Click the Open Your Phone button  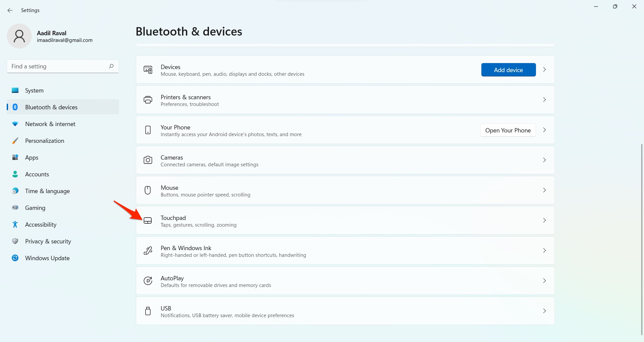pos(508,130)
